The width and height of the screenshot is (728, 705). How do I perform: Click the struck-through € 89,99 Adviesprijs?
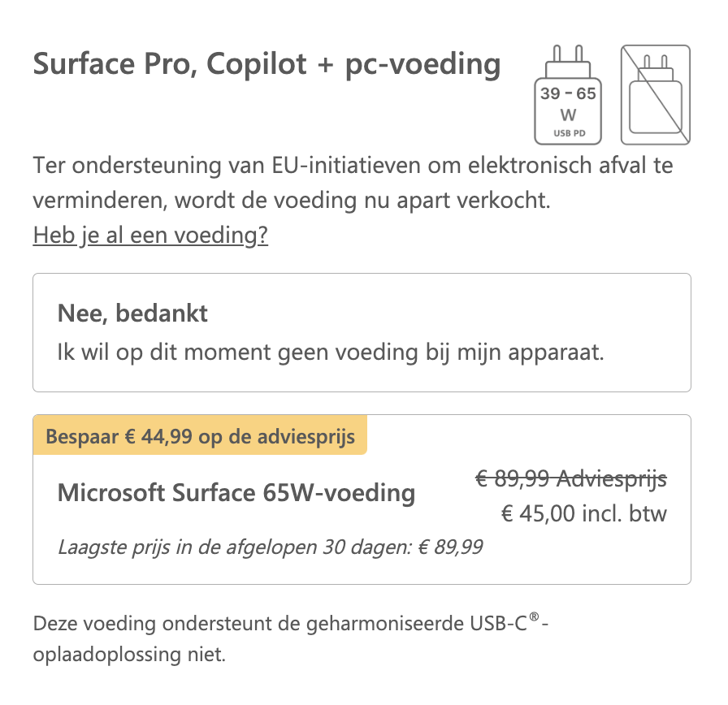click(570, 479)
